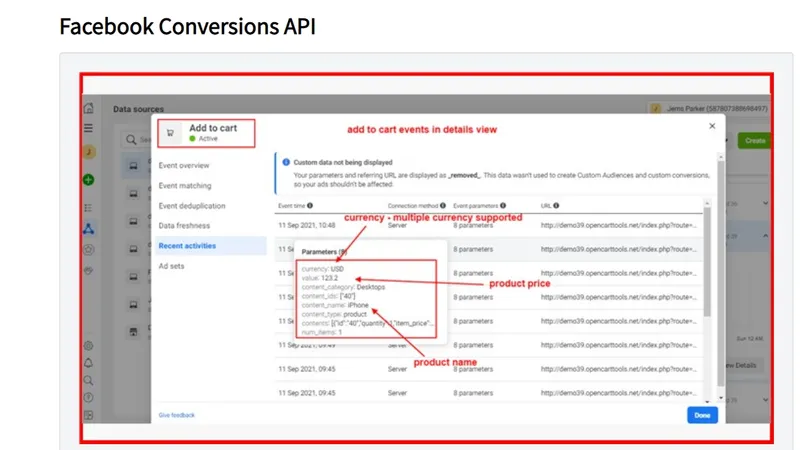Click the shopping cart icon beside Add to cart

[170, 133]
